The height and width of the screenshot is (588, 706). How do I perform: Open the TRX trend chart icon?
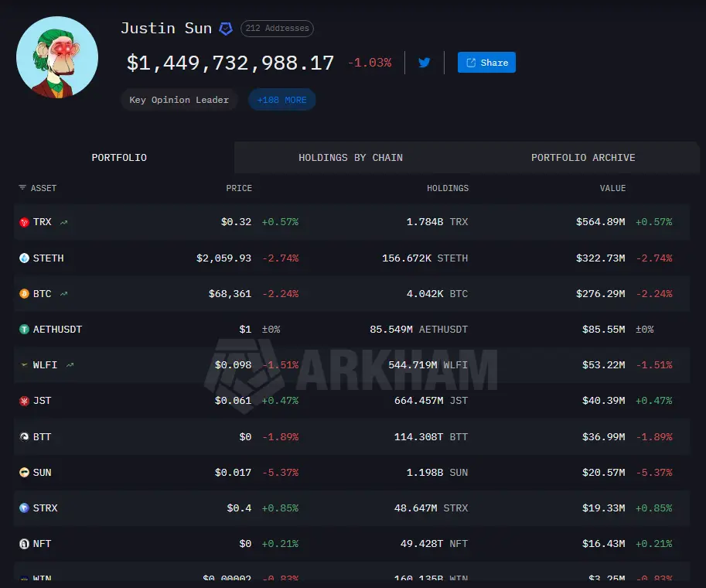click(64, 222)
